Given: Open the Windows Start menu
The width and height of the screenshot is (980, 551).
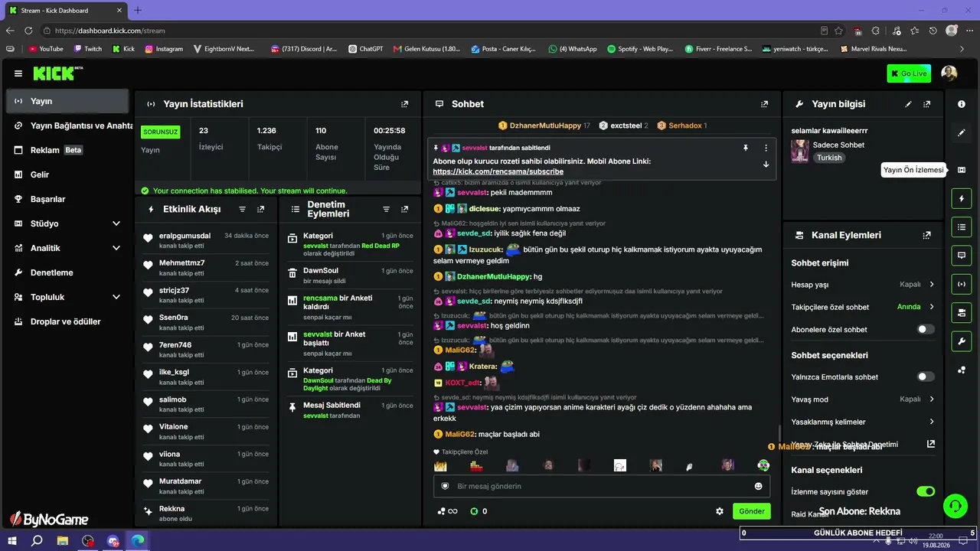Looking at the screenshot, I should [x=11, y=541].
